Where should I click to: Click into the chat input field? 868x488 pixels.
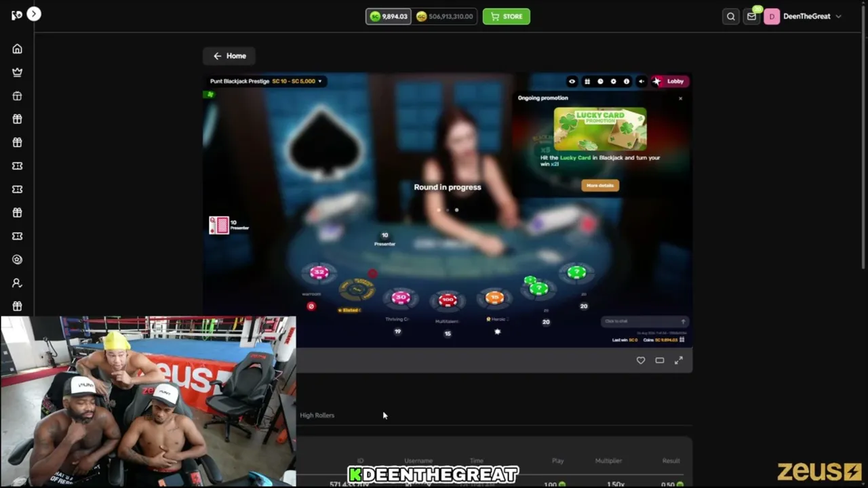pyautogui.click(x=644, y=321)
